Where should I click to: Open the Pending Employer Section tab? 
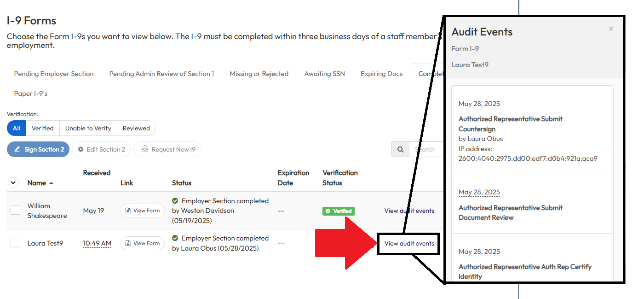(x=54, y=74)
